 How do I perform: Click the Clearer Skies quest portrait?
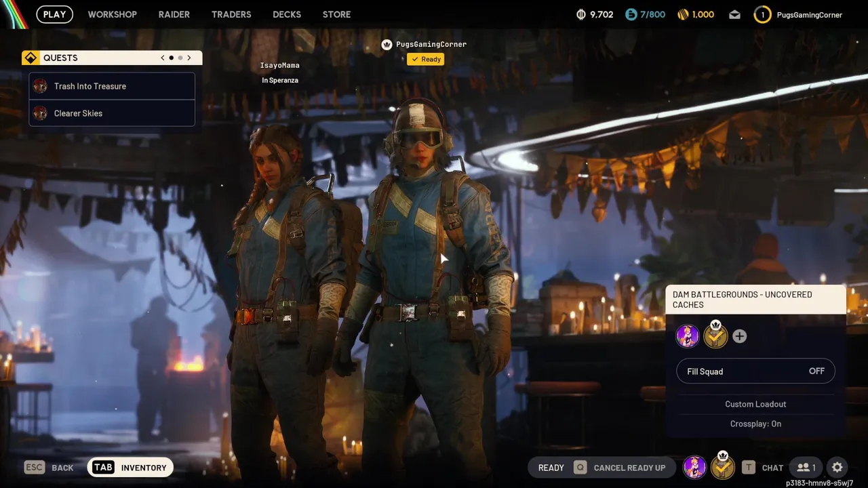(x=41, y=113)
